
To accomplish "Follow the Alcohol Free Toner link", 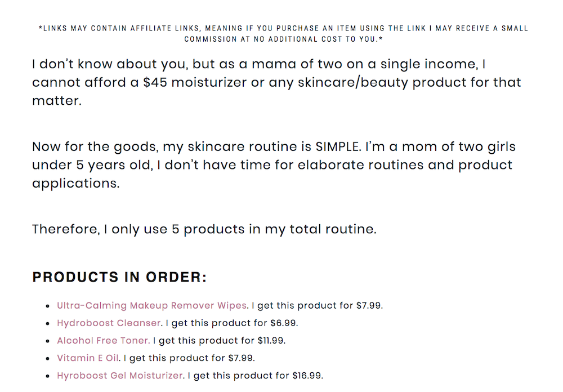I will pos(104,341).
